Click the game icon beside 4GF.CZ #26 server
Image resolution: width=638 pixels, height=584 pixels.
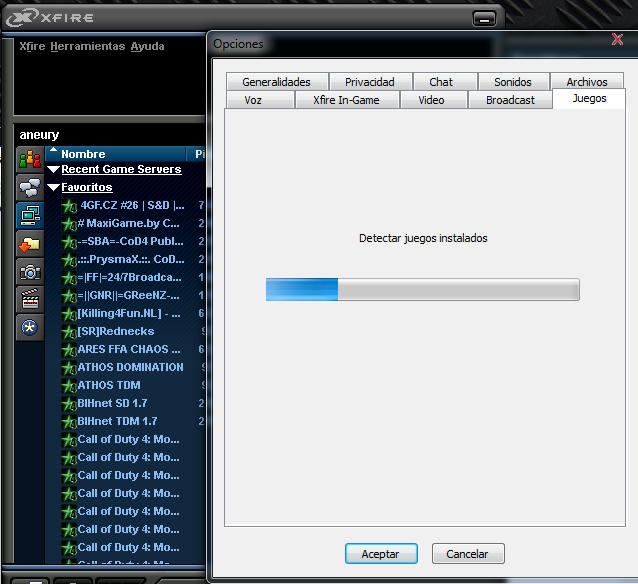point(69,206)
